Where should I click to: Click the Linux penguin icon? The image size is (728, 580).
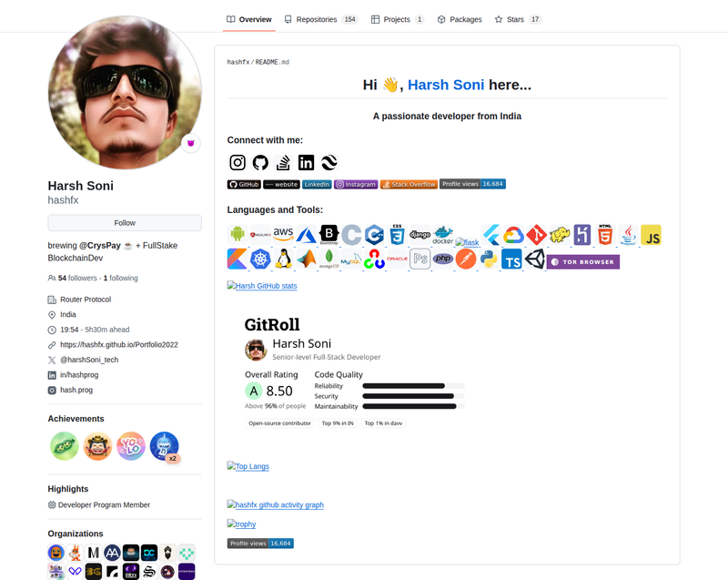(x=283, y=259)
